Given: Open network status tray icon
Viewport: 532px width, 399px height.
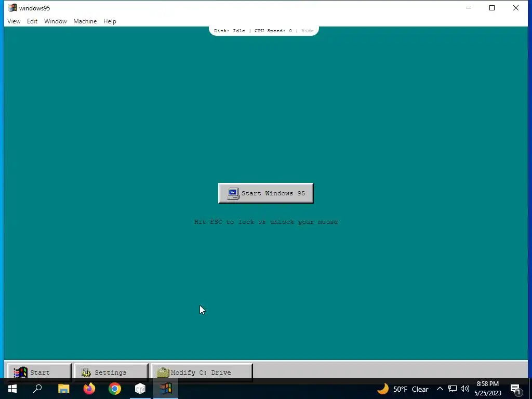Looking at the screenshot, I should coord(453,389).
